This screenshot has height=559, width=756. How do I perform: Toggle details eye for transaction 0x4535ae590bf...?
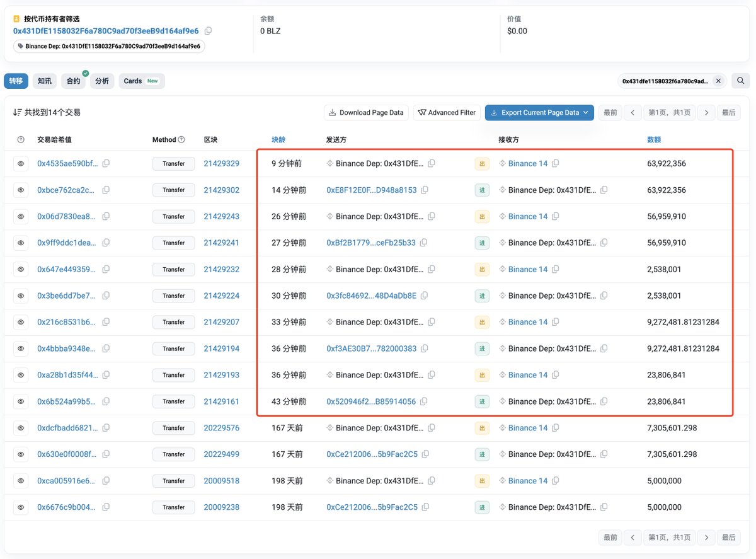click(x=21, y=163)
